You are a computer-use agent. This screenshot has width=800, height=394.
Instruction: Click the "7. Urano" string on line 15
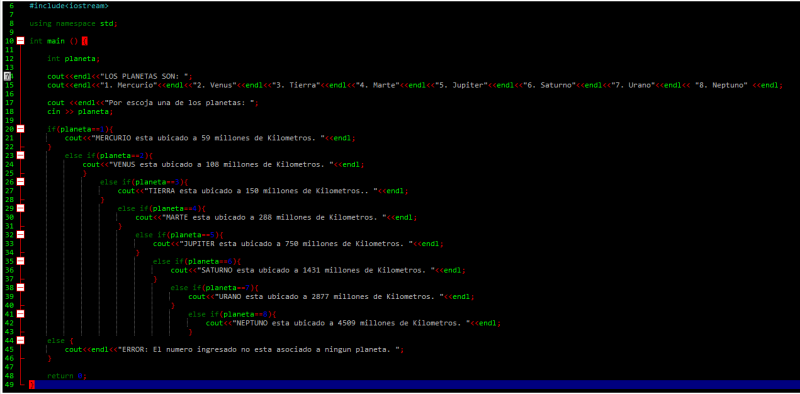[633, 85]
